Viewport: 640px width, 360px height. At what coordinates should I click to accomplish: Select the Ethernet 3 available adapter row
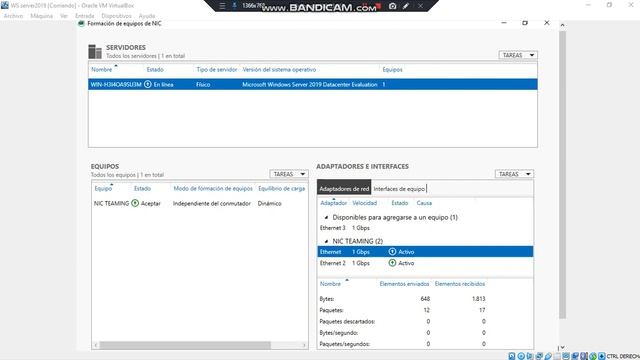425,228
